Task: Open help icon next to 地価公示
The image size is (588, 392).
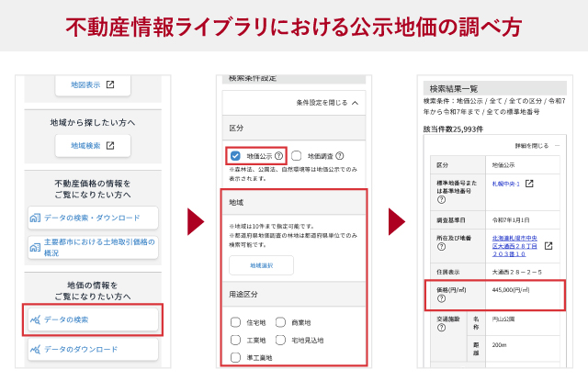Action: (278, 155)
